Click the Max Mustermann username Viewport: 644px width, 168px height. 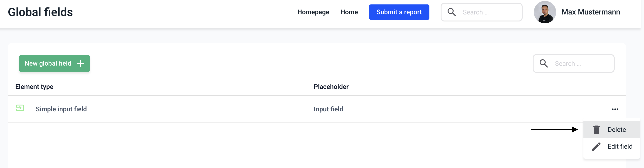pyautogui.click(x=590, y=12)
